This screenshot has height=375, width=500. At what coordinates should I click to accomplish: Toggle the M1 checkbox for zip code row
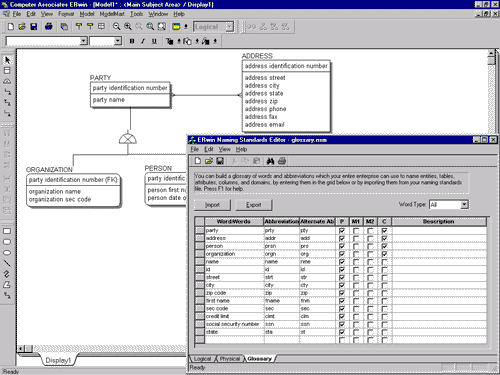pyautogui.click(x=356, y=293)
